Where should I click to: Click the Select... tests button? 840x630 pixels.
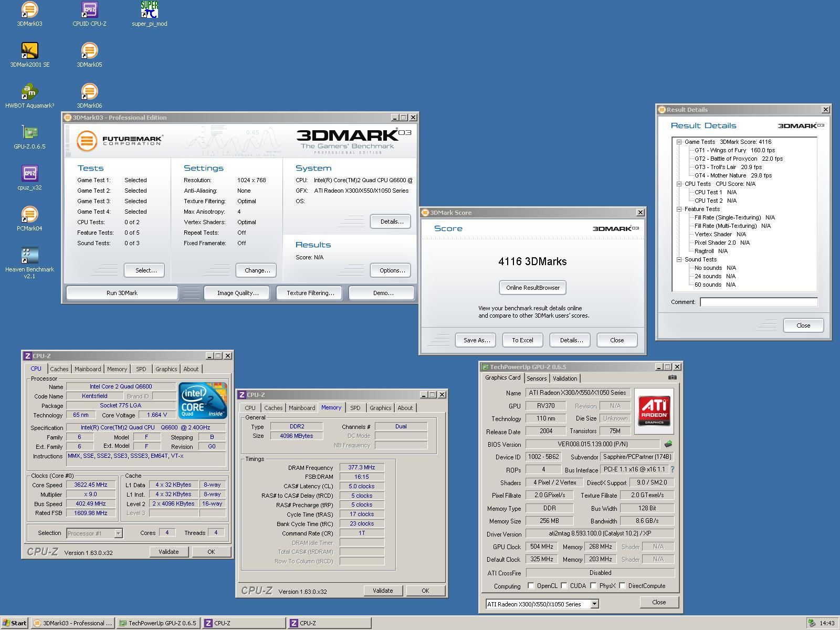(146, 270)
